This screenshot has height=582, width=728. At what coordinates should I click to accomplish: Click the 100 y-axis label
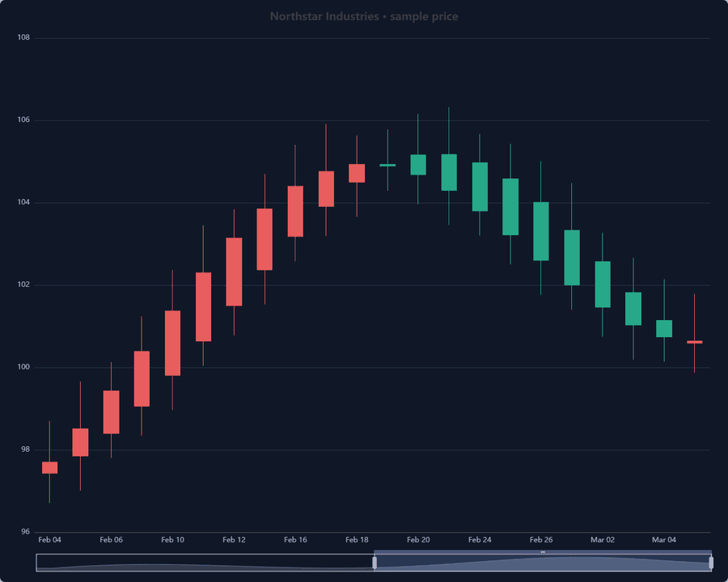[23, 367]
